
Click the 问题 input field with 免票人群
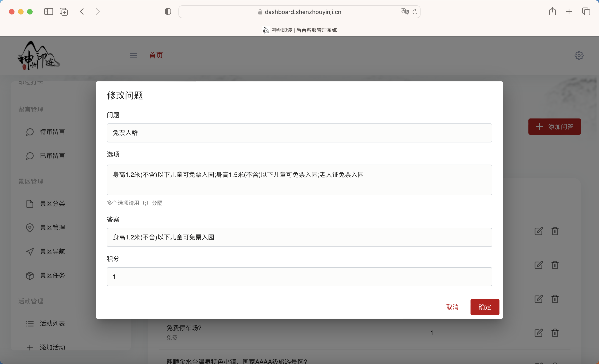pos(299,133)
